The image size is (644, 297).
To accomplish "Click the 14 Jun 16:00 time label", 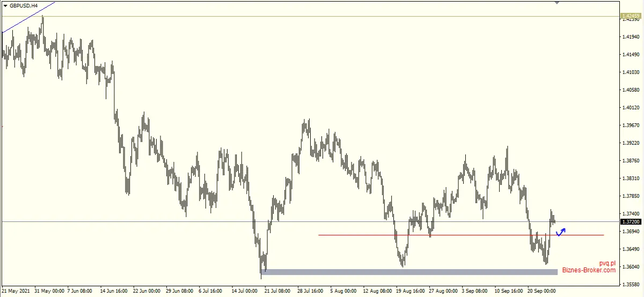I will click(114, 291).
